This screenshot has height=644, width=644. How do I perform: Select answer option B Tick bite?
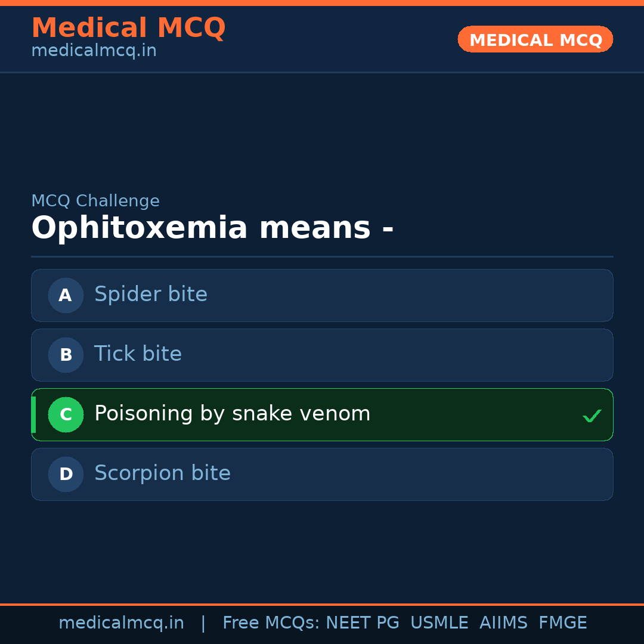(322, 355)
